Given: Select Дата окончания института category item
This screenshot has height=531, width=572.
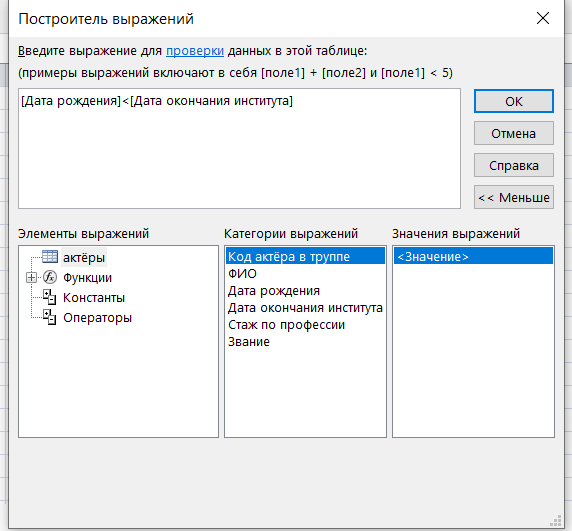Looking at the screenshot, I should (x=305, y=308).
